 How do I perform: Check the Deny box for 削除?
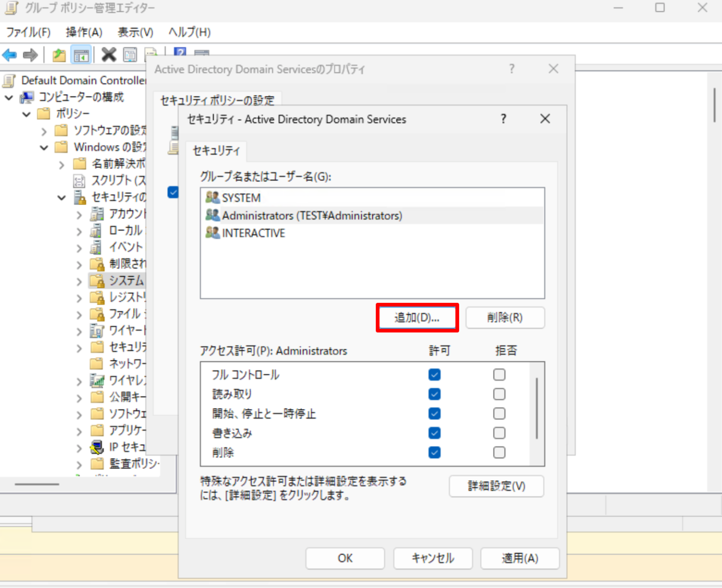coord(499,453)
